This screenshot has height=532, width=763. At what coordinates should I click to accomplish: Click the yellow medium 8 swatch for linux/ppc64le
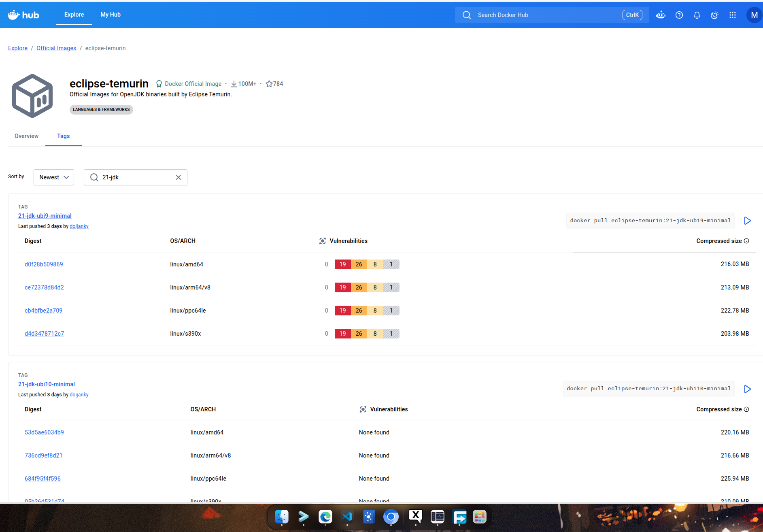(x=375, y=311)
